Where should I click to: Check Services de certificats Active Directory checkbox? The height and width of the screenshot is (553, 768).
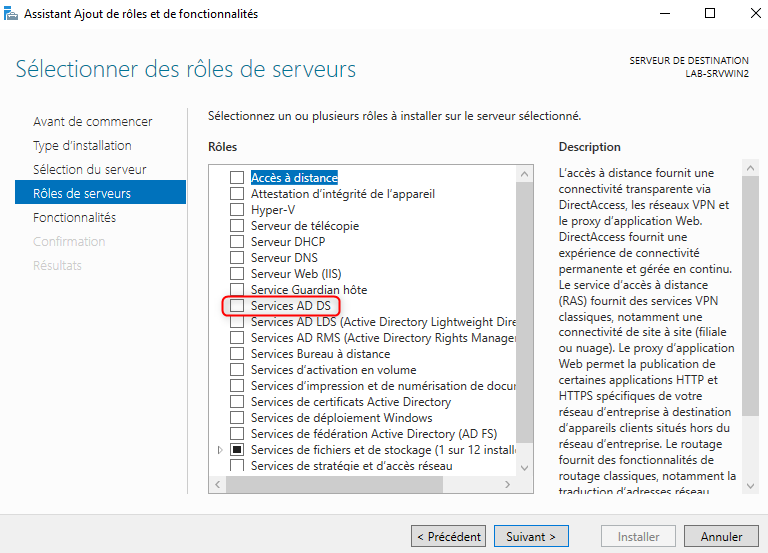(x=237, y=402)
